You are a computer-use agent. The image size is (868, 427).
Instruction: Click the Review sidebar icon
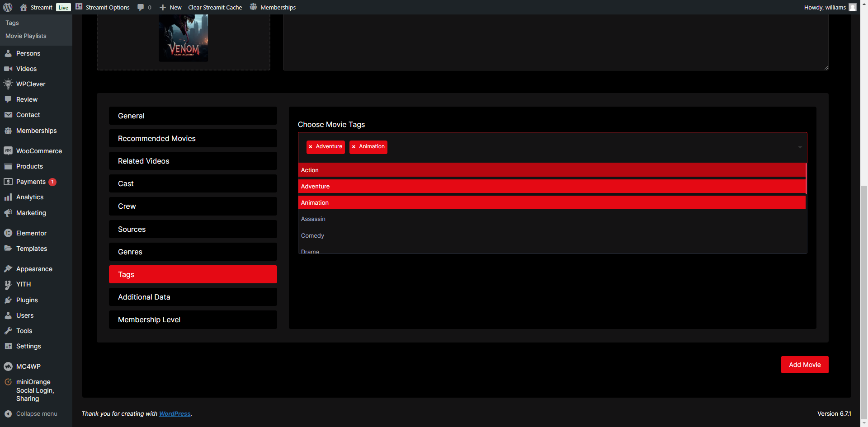click(8, 99)
